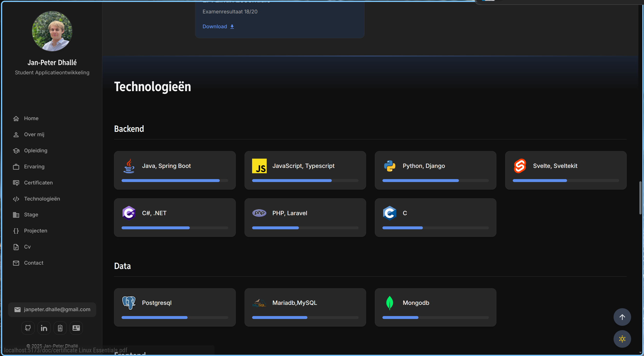The image size is (644, 356).
Task: Click the Svelte, Sveltekit label
Action: pos(555,166)
